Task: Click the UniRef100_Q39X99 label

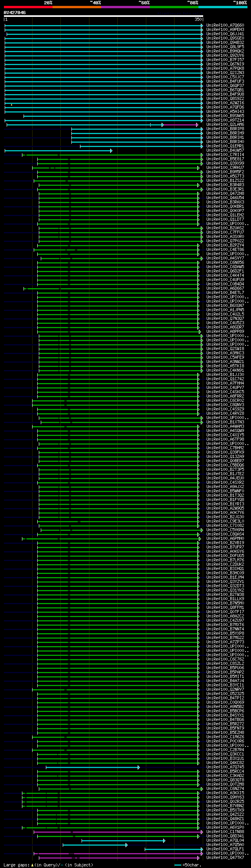Action: tap(225, 163)
